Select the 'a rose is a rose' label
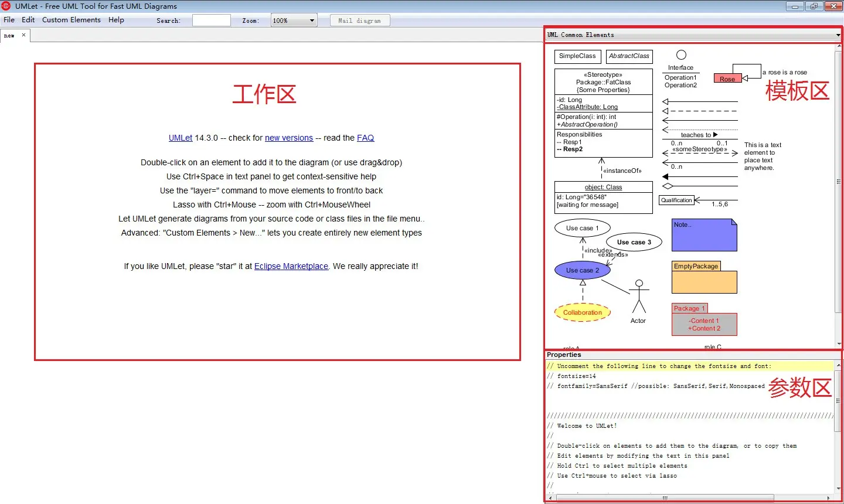The width and height of the screenshot is (844, 504). [784, 72]
